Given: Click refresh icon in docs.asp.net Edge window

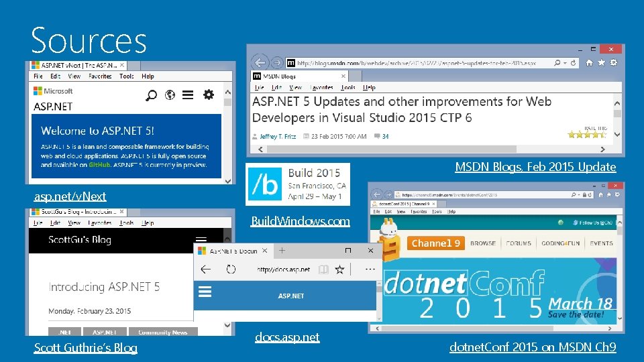Looking at the screenshot, I should pyautogui.click(x=231, y=269).
